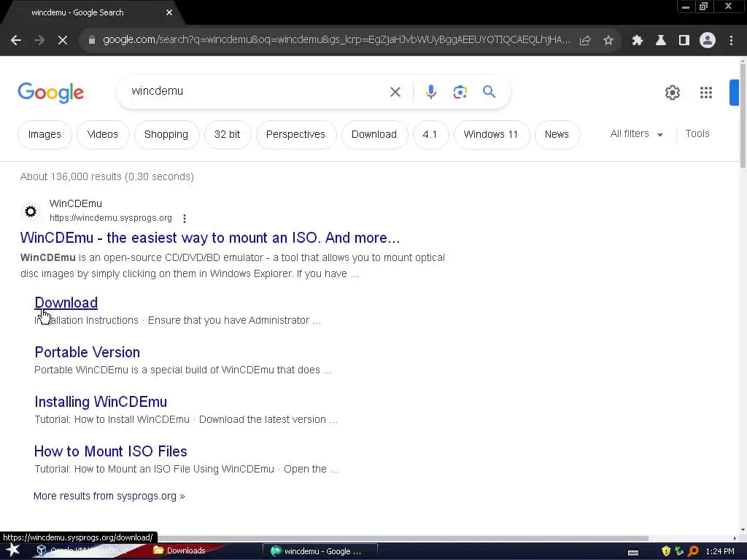
Task: Clear the search box text
Action: coord(395,92)
